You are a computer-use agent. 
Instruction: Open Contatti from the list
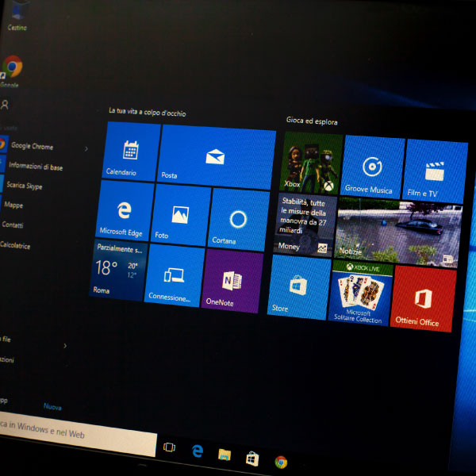(x=12, y=225)
